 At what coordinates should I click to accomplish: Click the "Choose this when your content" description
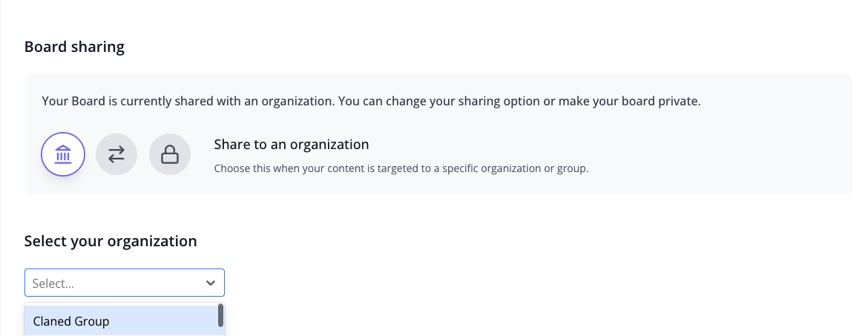401,168
